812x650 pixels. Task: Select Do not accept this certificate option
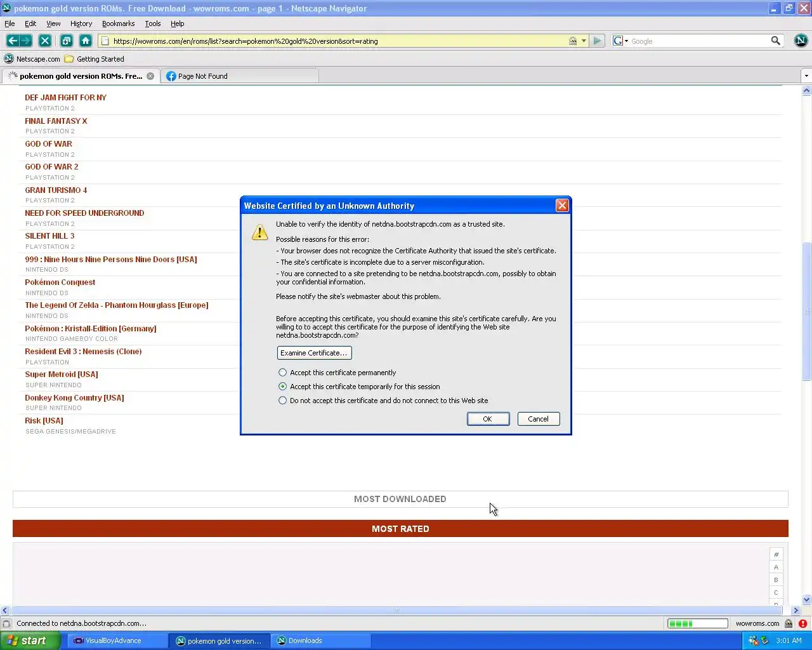282,401
